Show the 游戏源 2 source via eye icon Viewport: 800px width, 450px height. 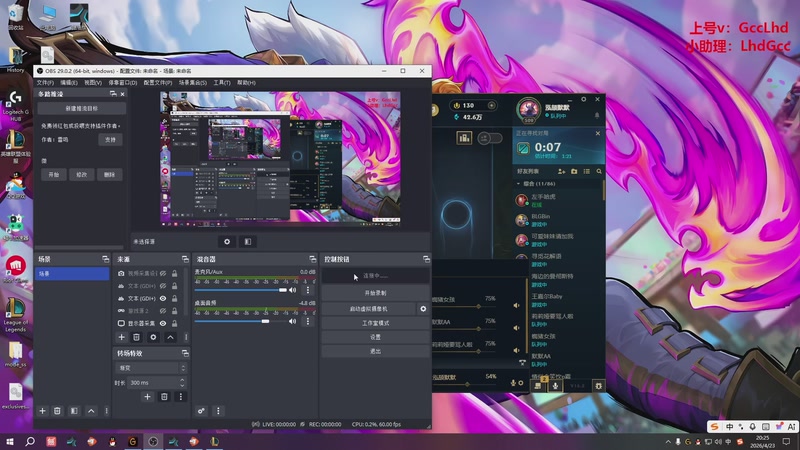click(x=163, y=311)
